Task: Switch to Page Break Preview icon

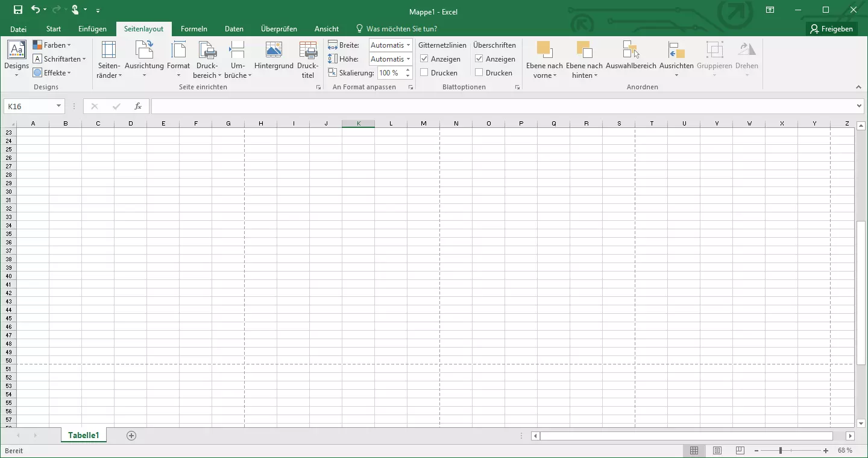Action: (x=740, y=451)
